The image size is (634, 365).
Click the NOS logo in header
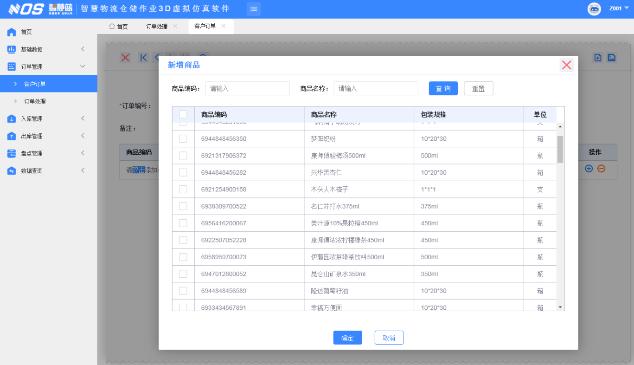click(x=26, y=9)
